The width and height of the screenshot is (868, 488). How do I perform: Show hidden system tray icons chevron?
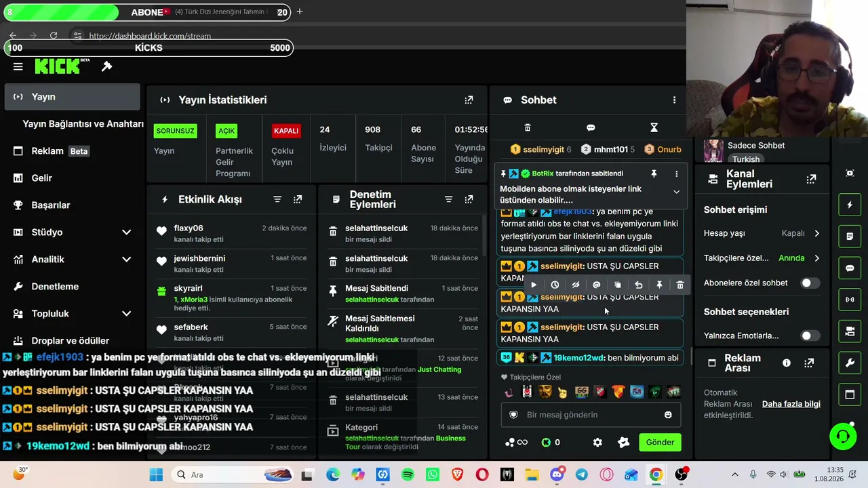[734, 474]
